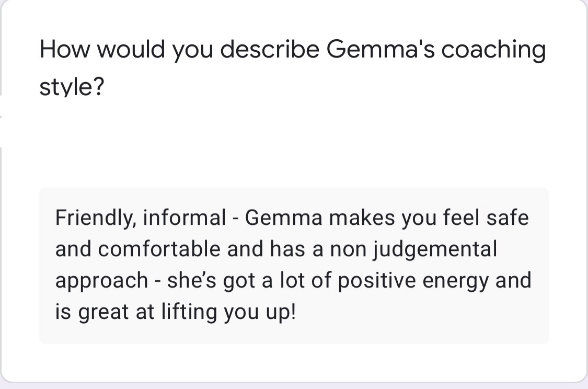Click the 'How would you describe' question title

click(x=293, y=50)
